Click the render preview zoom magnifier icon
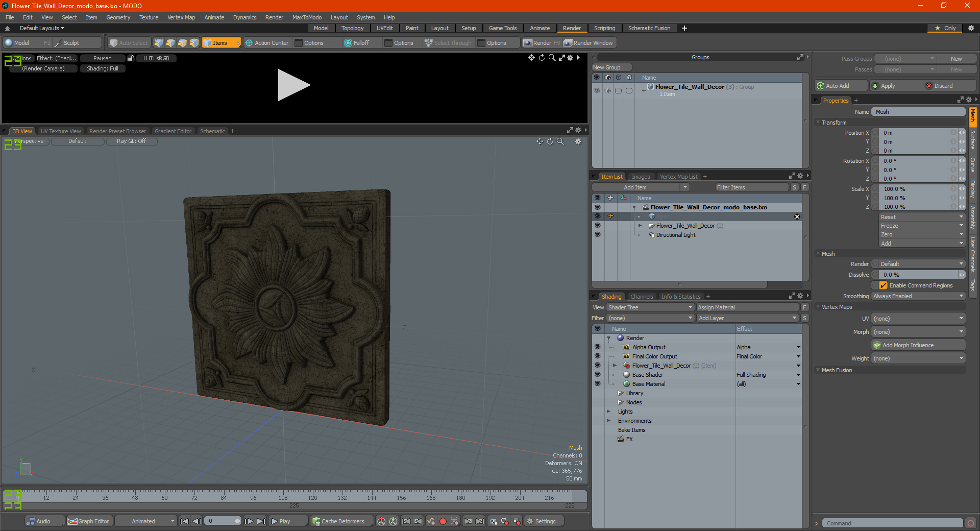 click(x=552, y=58)
